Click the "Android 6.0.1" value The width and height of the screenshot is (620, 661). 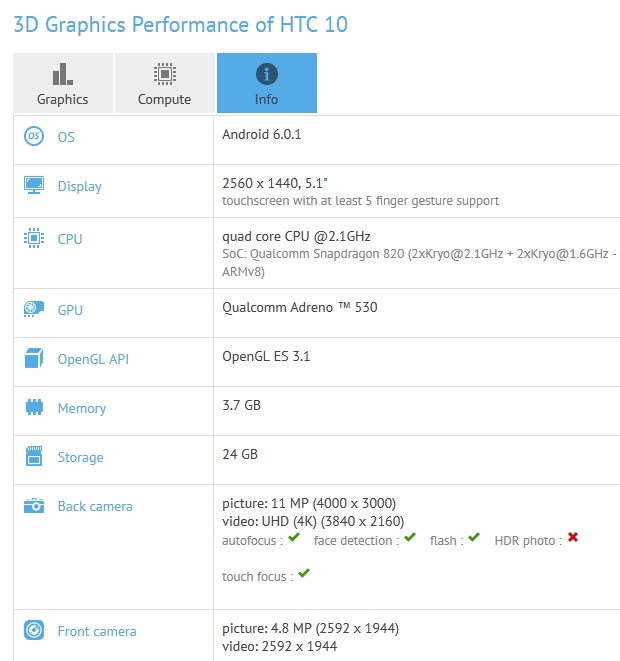[x=262, y=134]
